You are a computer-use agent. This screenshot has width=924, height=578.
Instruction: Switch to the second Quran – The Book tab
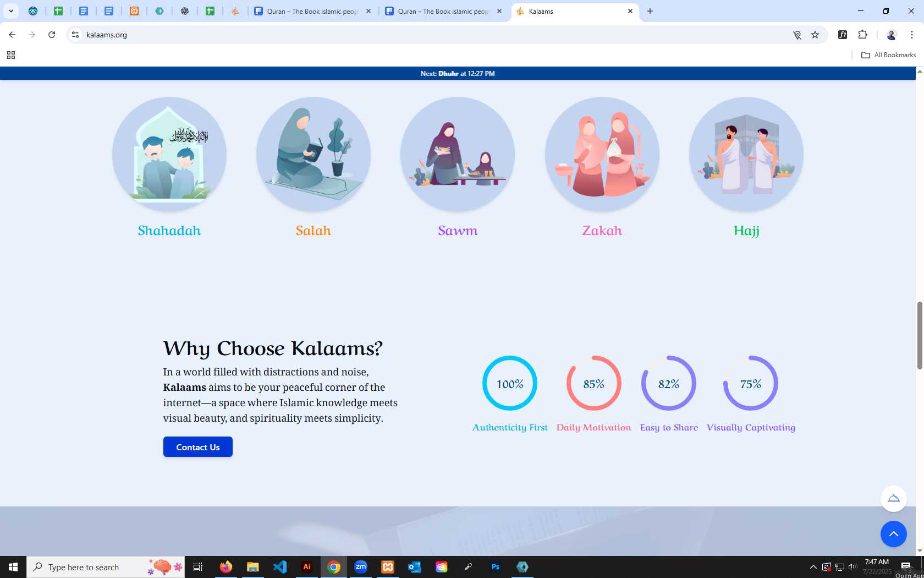[x=443, y=11]
